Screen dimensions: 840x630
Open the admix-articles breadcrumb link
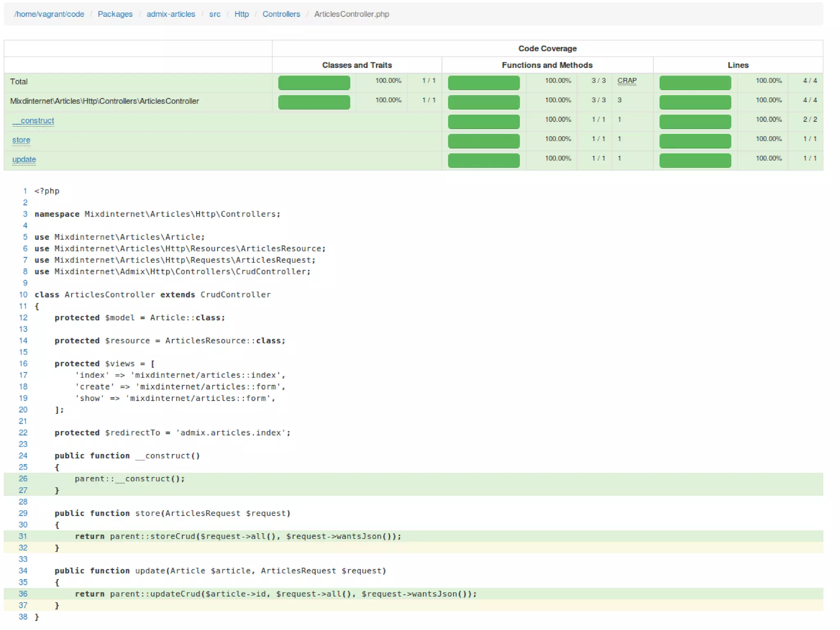pyautogui.click(x=171, y=14)
